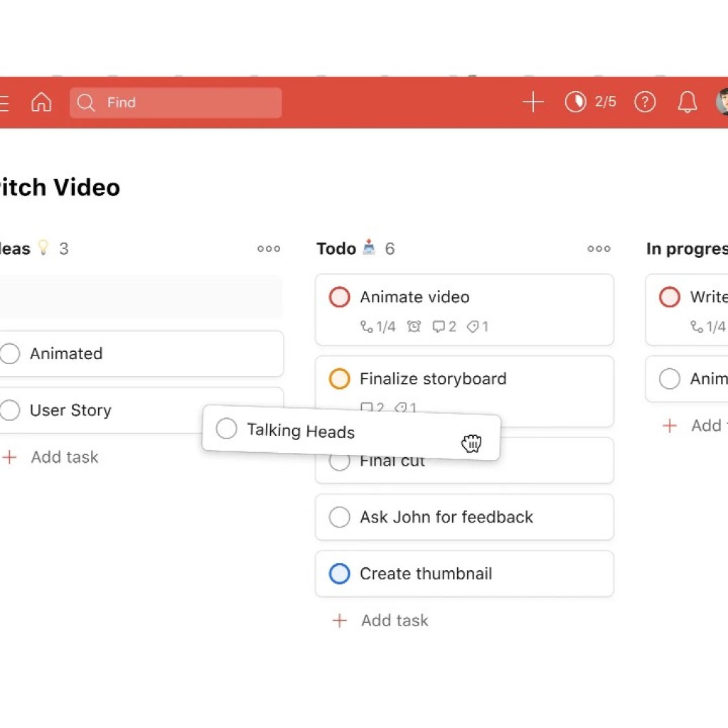Screen dimensions: 728x728
Task: Open Todo column three-dot menu
Action: [x=599, y=249]
